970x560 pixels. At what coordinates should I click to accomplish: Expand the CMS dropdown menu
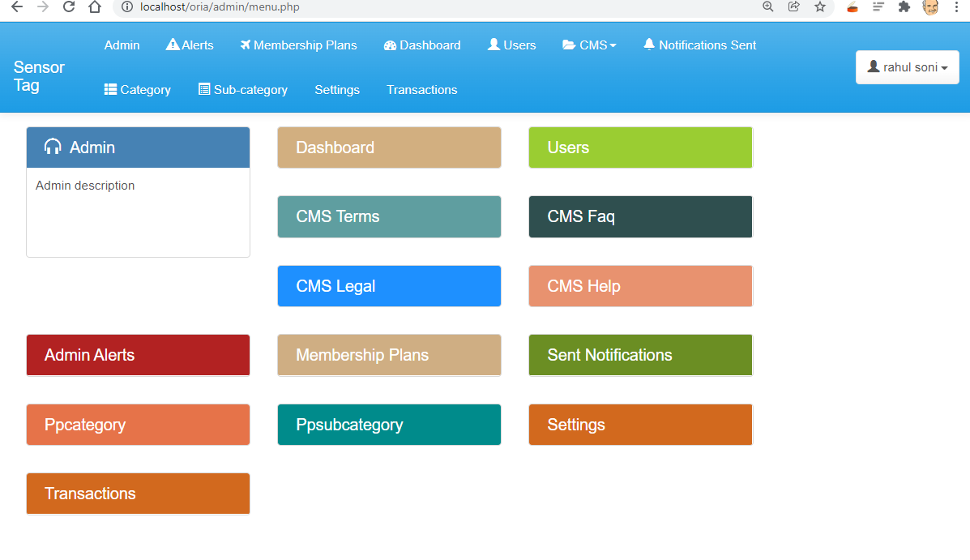point(590,45)
